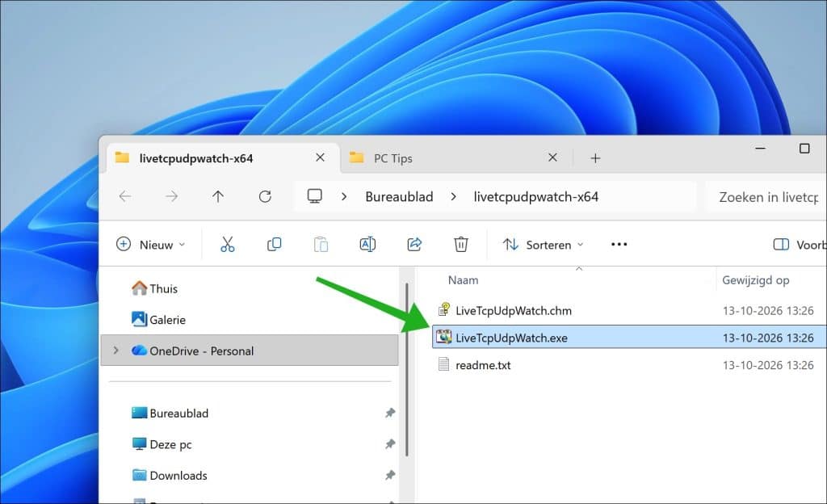
Task: Unpin Bureaublad using its pin icon
Action: [x=390, y=413]
